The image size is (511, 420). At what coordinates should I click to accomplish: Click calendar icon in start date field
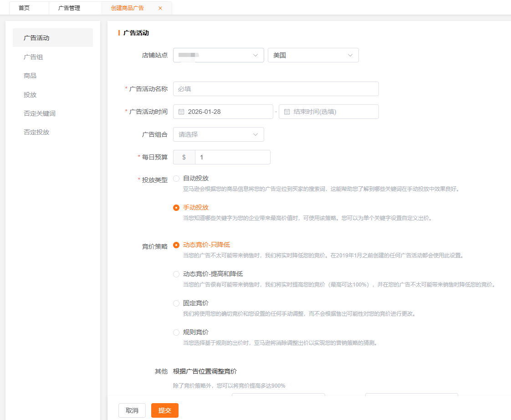(181, 112)
